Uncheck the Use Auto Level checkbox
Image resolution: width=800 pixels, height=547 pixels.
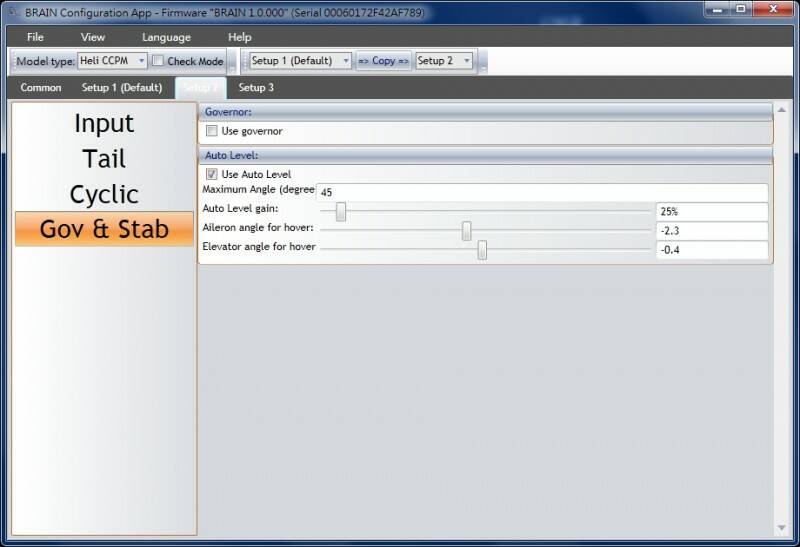(211, 174)
